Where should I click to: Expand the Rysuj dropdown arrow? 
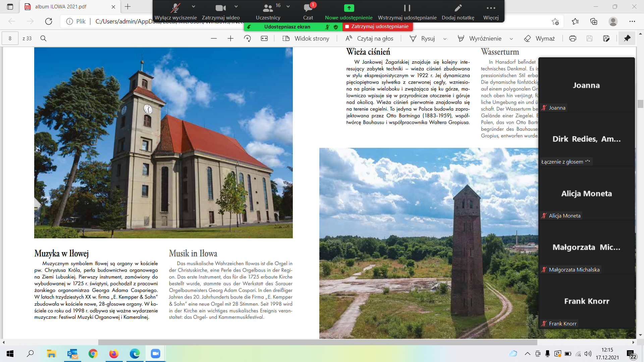pos(445,39)
